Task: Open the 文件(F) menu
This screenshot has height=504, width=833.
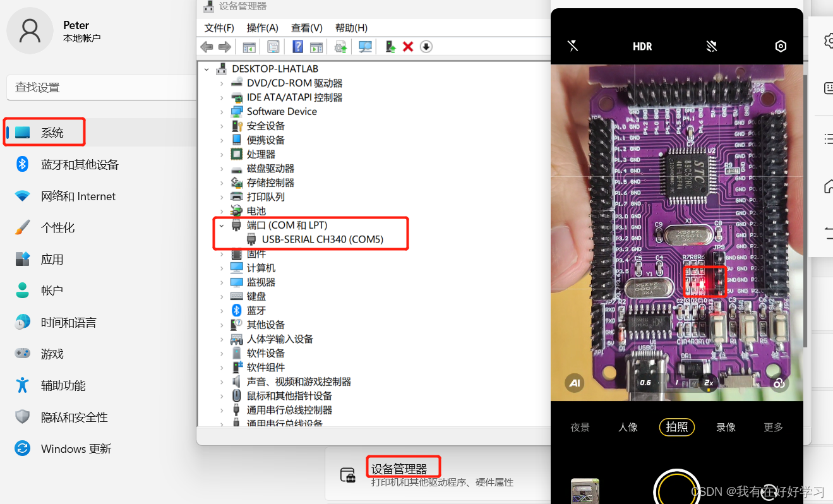Action: (219, 28)
